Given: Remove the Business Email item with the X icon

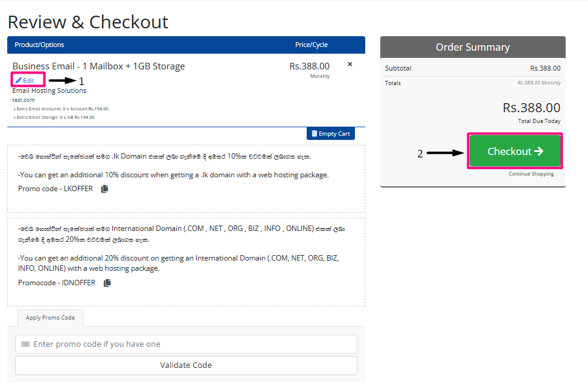Looking at the screenshot, I should tap(350, 64).
